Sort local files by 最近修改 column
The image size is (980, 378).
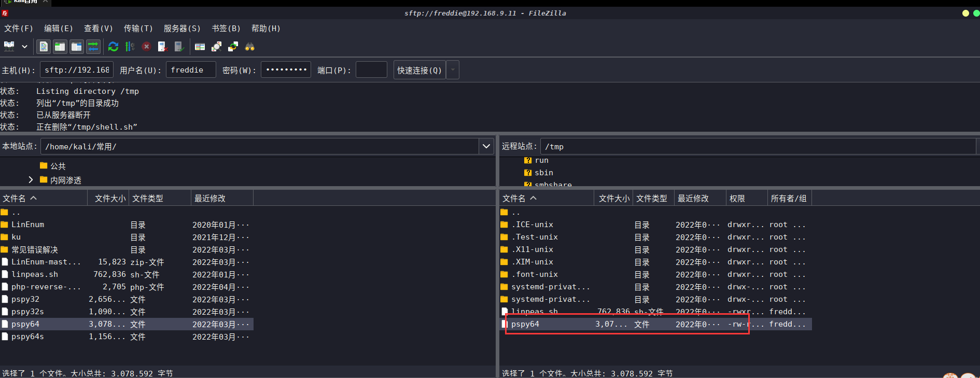(222, 198)
